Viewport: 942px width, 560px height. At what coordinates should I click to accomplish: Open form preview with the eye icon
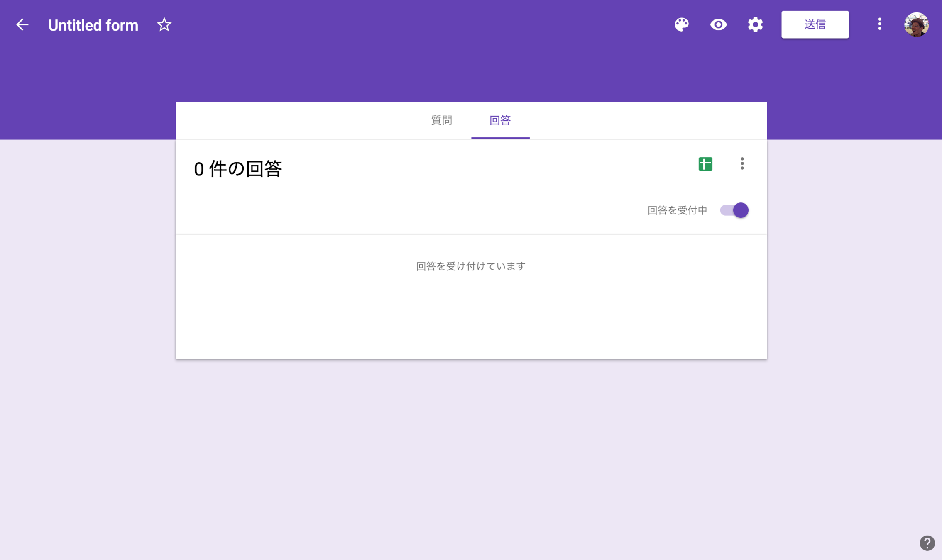tap(718, 25)
